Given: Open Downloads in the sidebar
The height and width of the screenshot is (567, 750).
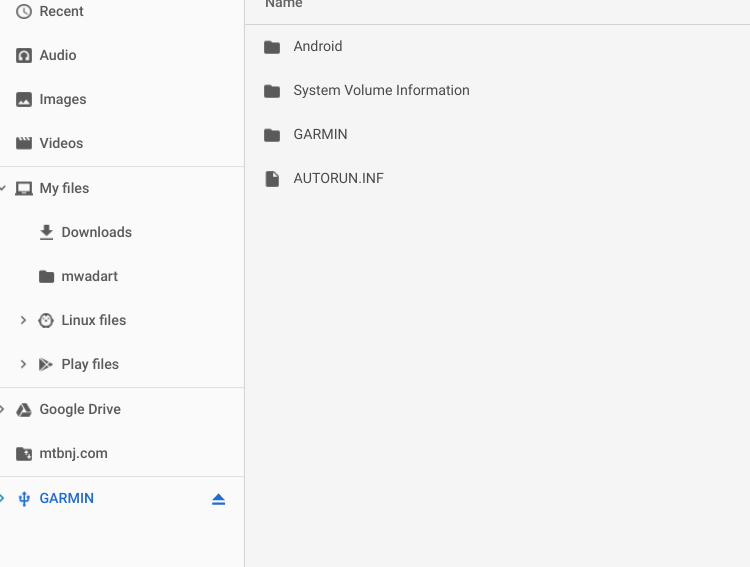Looking at the screenshot, I should pyautogui.click(x=96, y=233).
